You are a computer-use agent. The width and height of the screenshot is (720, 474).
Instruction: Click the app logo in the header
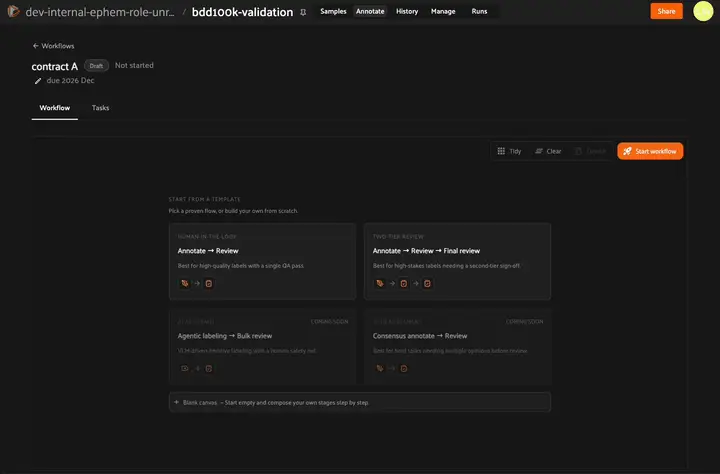click(13, 11)
